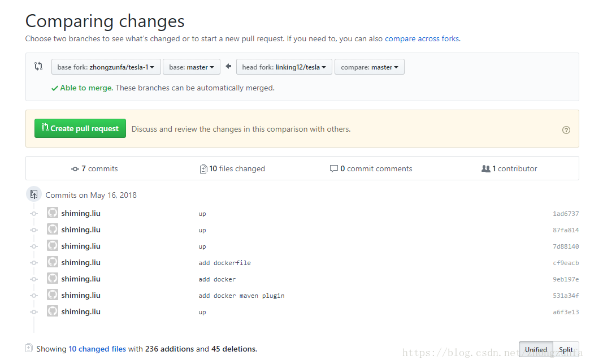The height and width of the screenshot is (364, 590).
Task: Open commit hash 1ad6737
Action: pos(566,214)
